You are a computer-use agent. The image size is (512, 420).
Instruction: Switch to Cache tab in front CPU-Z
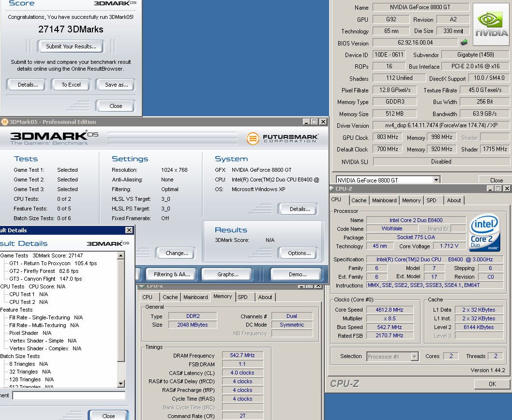click(359, 200)
